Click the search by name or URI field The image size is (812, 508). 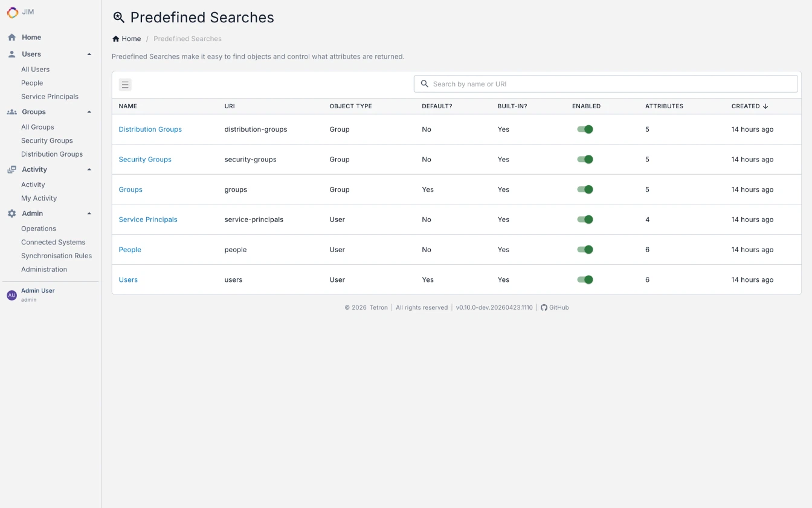click(x=605, y=83)
